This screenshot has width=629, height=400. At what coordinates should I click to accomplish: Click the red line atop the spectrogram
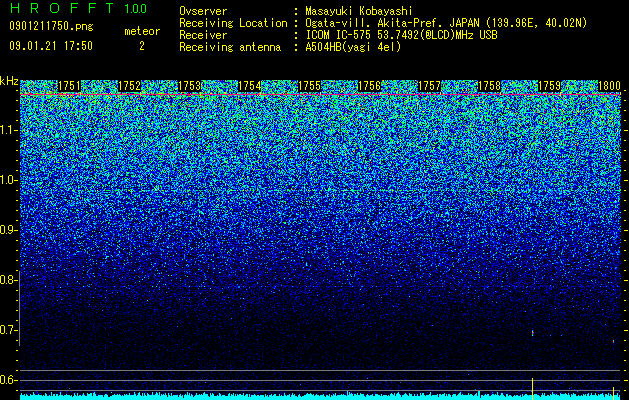point(321,94)
